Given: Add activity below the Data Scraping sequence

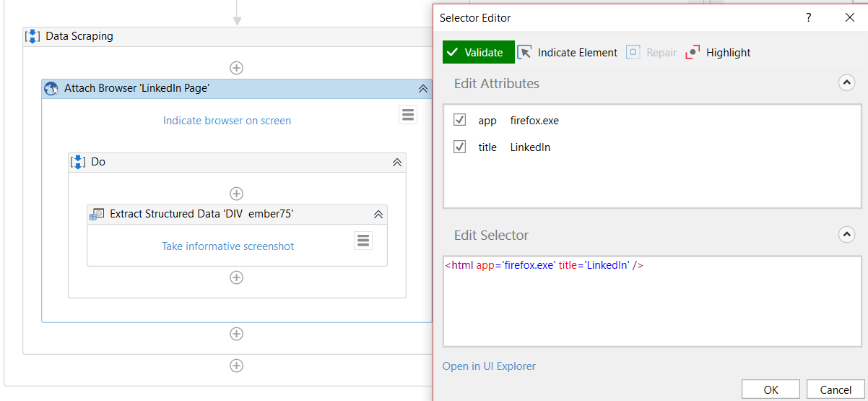Looking at the screenshot, I should click(236, 366).
